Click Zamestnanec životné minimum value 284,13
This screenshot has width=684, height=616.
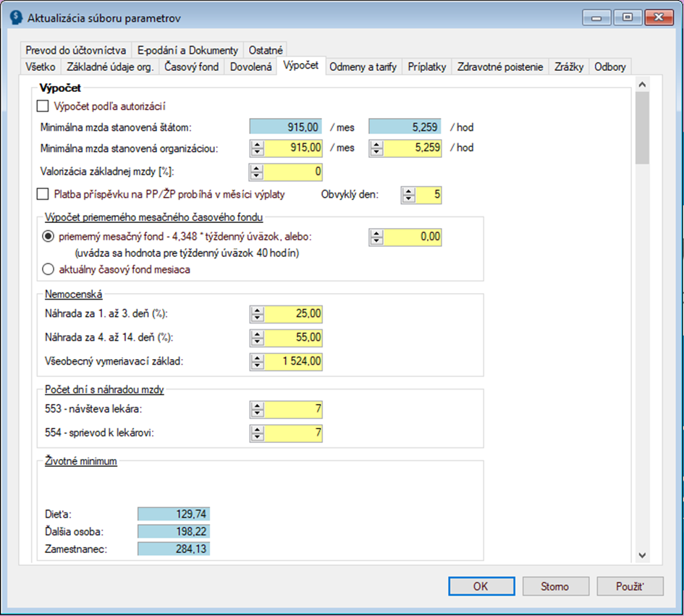pos(174,549)
